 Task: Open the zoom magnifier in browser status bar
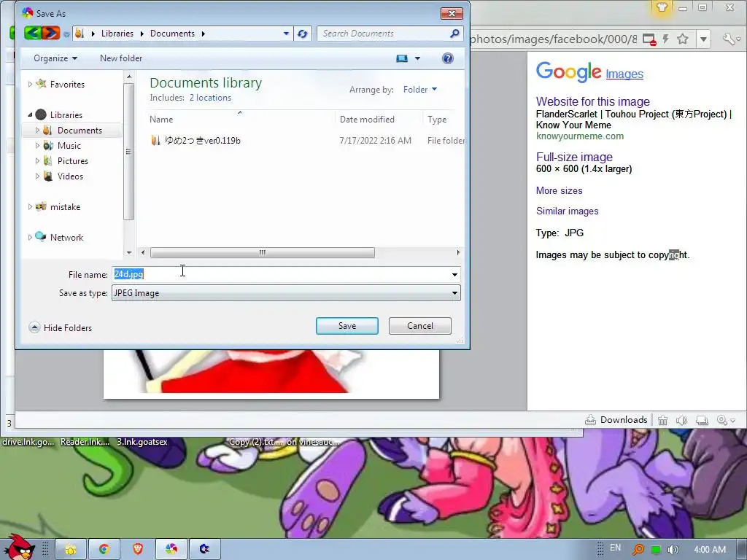point(722,420)
